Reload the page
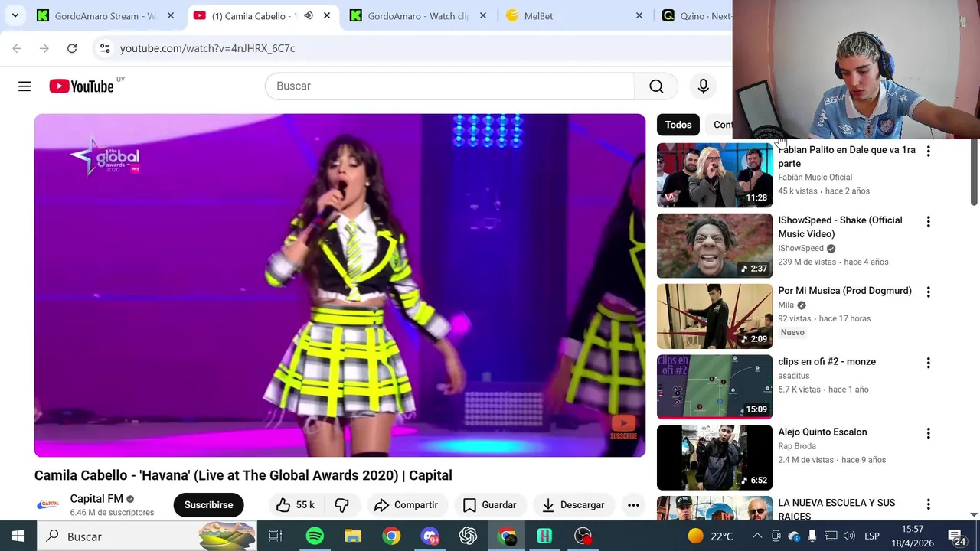This screenshot has height=551, width=980. 72,48
